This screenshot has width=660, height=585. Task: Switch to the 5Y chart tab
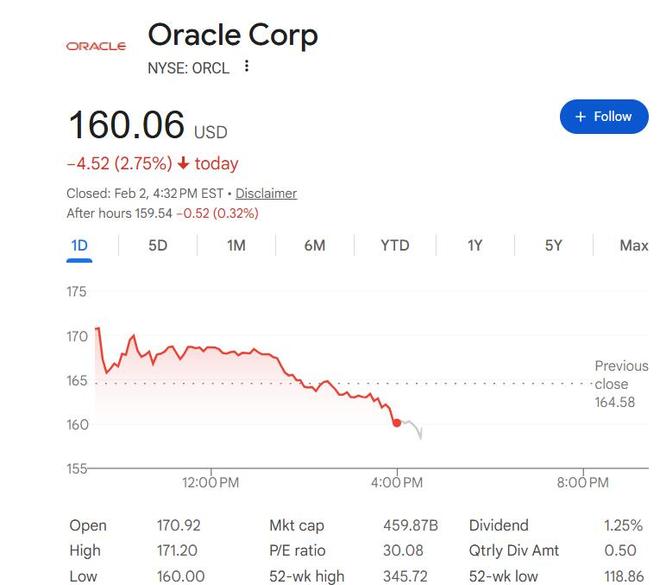pos(553,245)
